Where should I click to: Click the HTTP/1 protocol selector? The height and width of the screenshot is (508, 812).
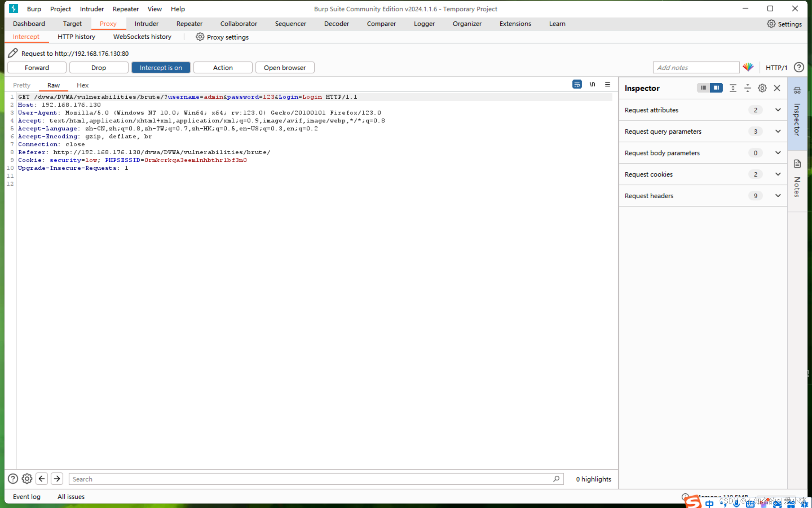coord(776,68)
